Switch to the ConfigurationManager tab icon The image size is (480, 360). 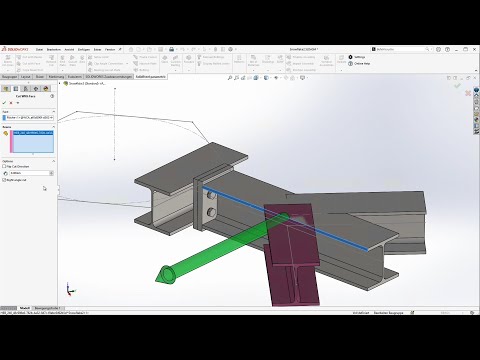(26, 89)
